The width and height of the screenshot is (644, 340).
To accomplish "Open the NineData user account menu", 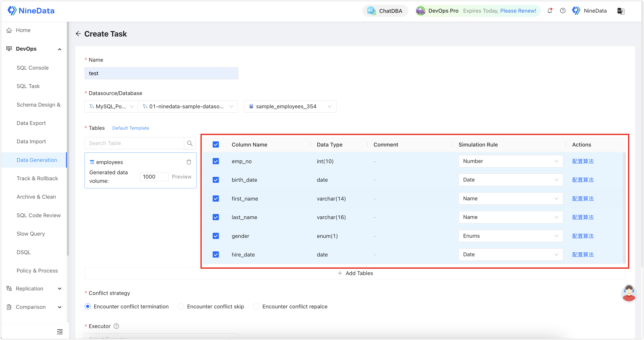I will [x=589, y=11].
